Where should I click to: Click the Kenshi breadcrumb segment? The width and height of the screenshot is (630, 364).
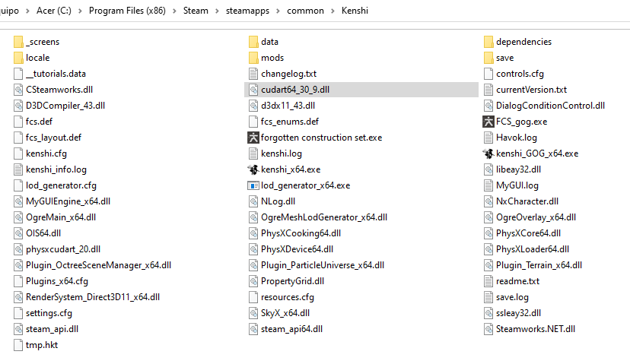pyautogui.click(x=355, y=11)
